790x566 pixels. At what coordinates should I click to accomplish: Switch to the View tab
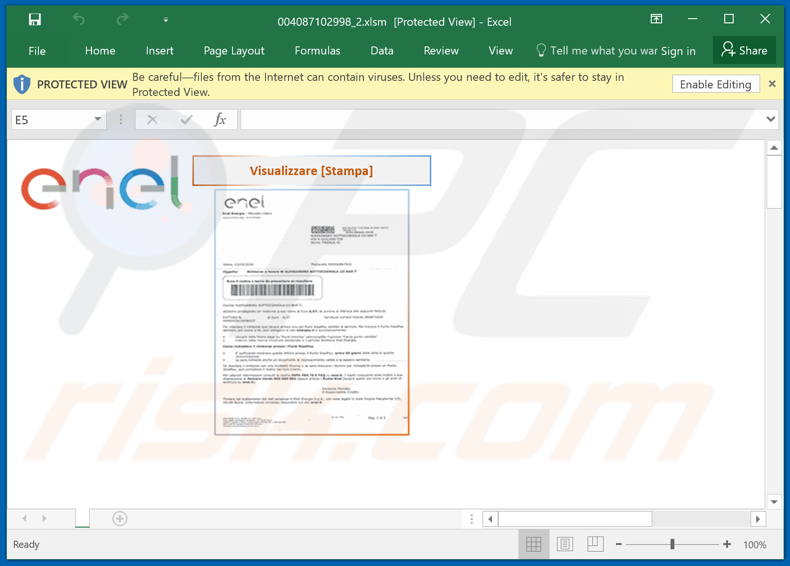point(500,51)
